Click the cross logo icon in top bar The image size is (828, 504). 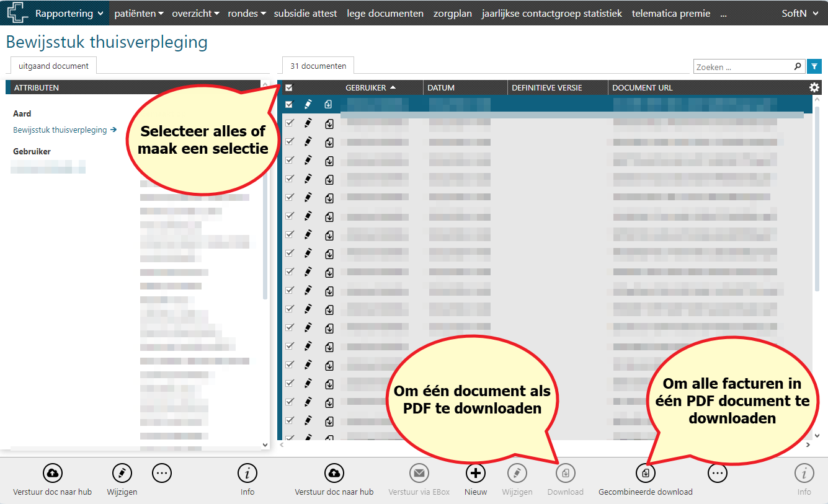pos(17,13)
